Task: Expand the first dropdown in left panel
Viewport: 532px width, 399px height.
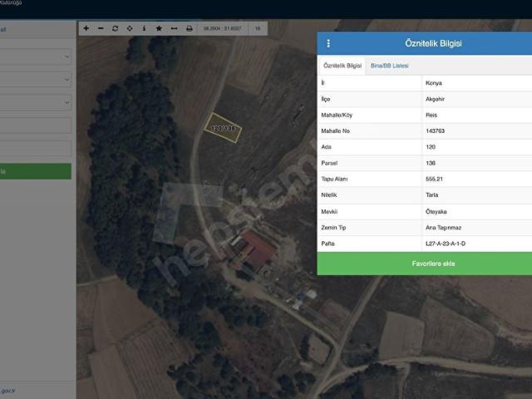Action: pos(35,57)
